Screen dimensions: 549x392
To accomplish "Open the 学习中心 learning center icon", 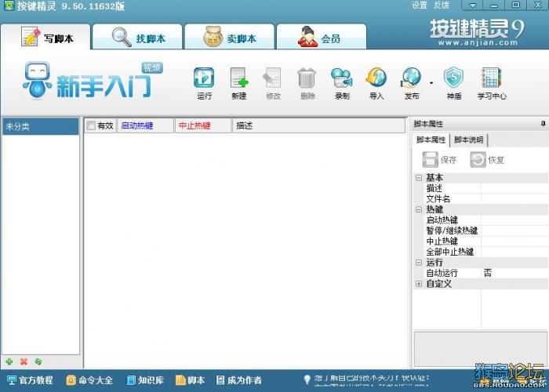I will [x=492, y=83].
